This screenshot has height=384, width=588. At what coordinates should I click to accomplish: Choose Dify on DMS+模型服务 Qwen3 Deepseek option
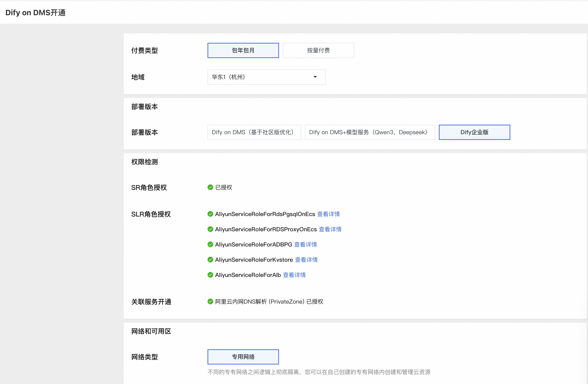point(370,132)
